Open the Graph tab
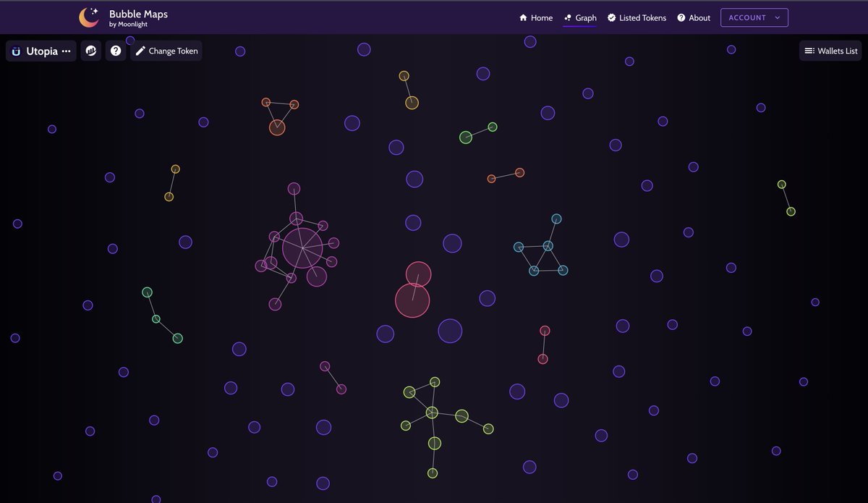This screenshot has height=503, width=868. tap(580, 17)
